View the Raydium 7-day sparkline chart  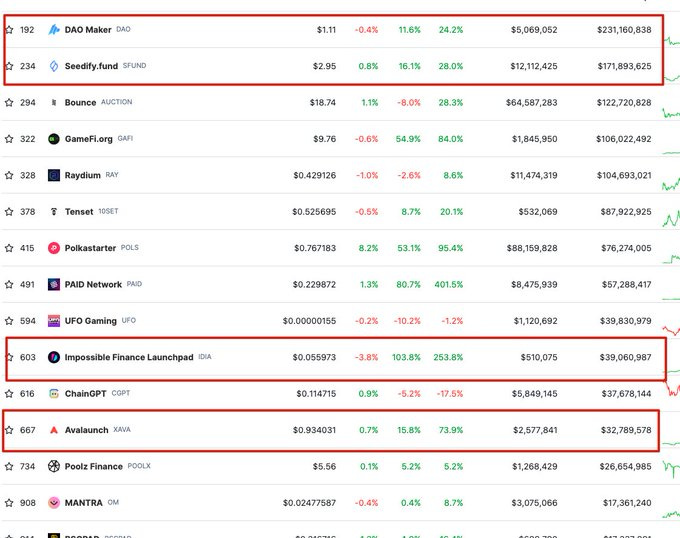click(671, 184)
